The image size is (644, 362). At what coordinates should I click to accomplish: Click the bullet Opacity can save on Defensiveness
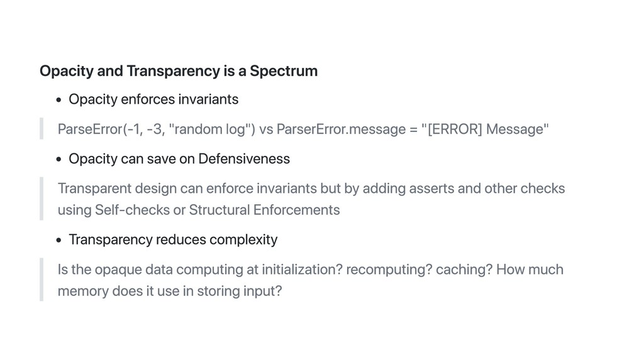[179, 159]
